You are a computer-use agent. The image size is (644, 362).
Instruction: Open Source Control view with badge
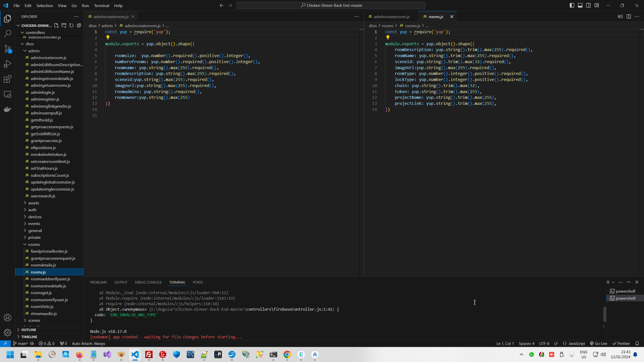tap(8, 49)
